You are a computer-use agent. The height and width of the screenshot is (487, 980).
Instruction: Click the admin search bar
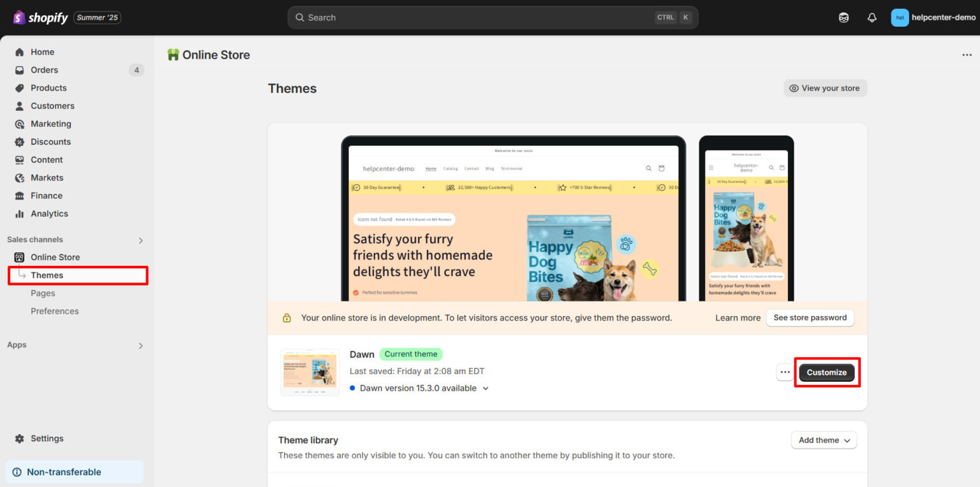tap(493, 17)
